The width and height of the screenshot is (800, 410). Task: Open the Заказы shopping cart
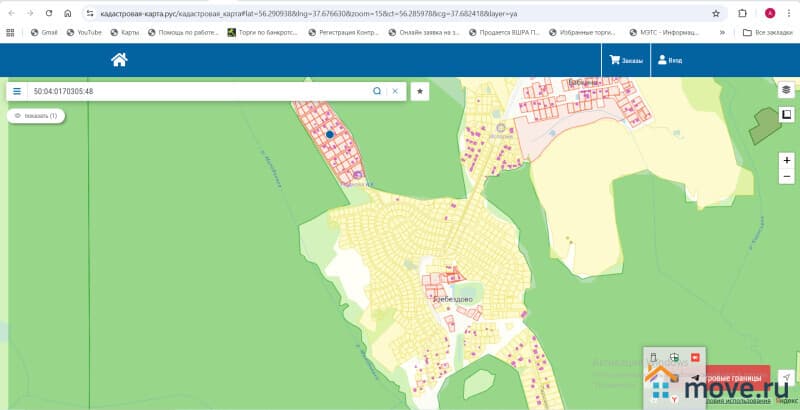point(627,61)
